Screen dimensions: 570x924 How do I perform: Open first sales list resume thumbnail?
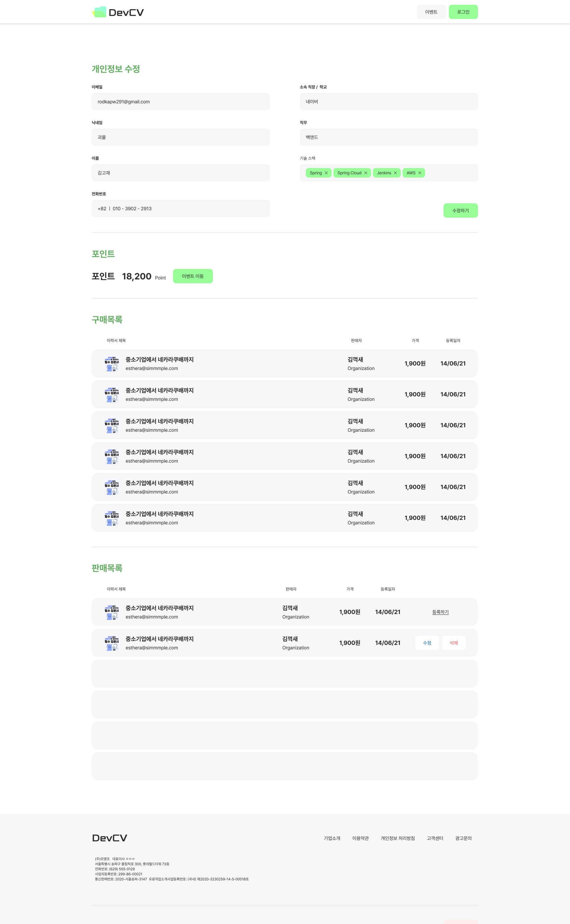pyautogui.click(x=112, y=612)
